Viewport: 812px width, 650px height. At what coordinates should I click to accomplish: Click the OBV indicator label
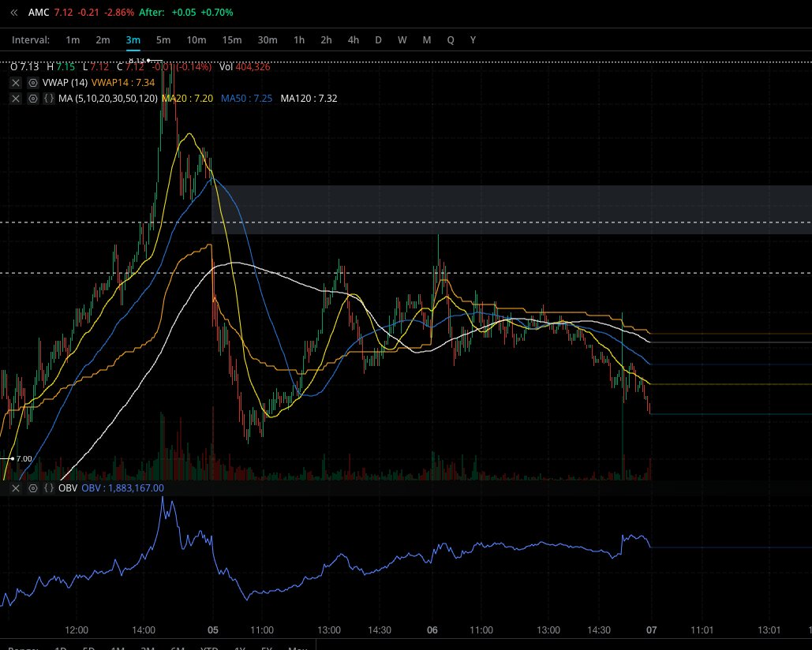click(68, 488)
